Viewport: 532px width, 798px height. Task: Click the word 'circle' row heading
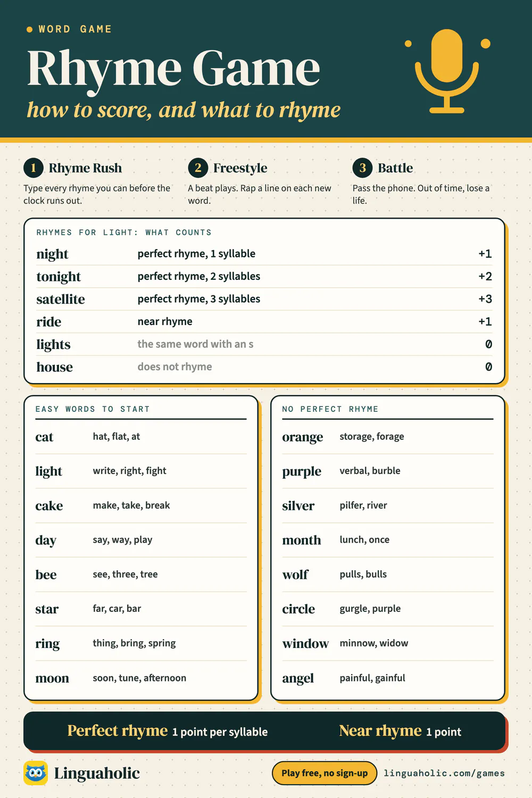click(298, 610)
